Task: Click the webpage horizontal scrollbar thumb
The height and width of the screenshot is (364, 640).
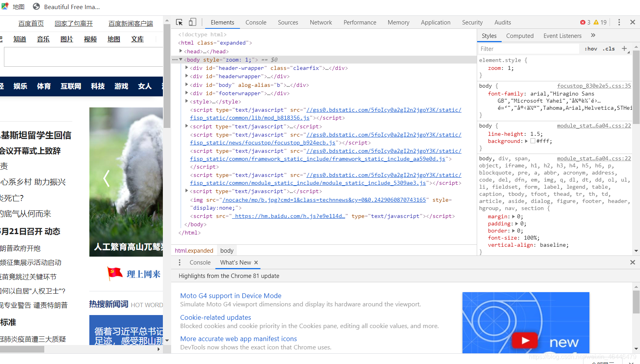Action: [x=22, y=349]
